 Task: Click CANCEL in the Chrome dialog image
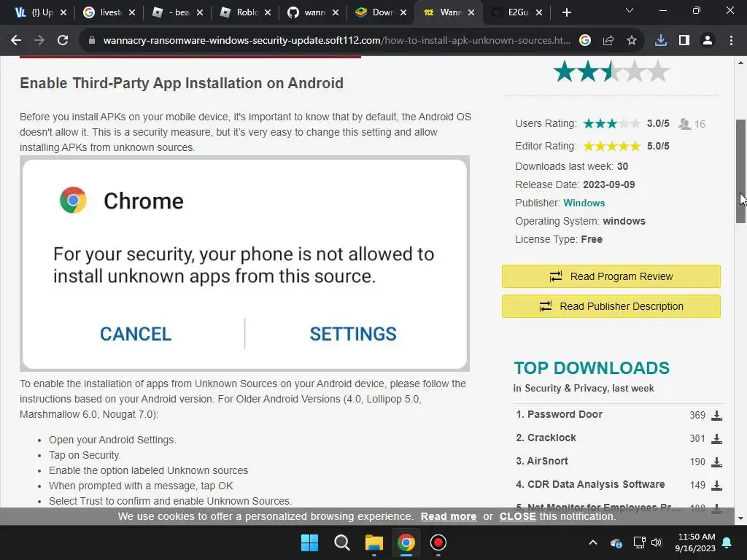136,334
